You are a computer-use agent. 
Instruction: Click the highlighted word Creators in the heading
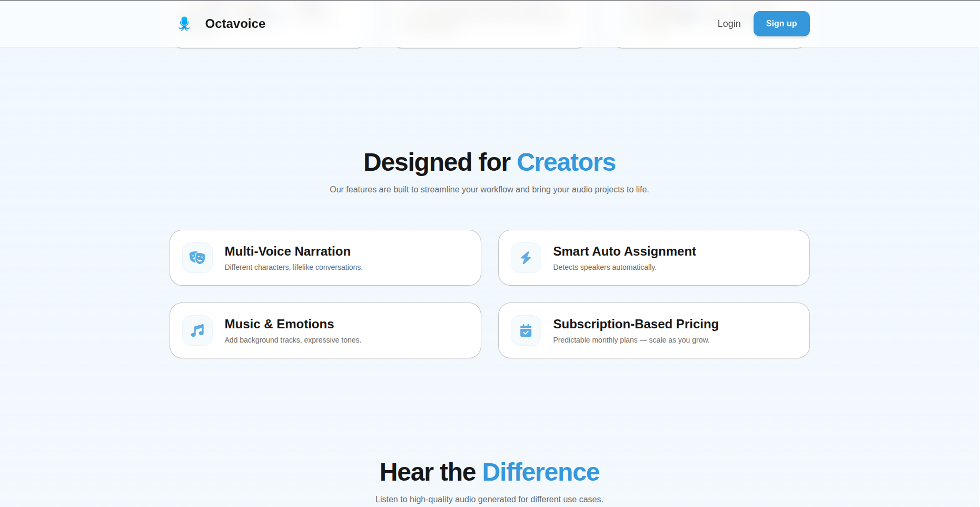[566, 162]
